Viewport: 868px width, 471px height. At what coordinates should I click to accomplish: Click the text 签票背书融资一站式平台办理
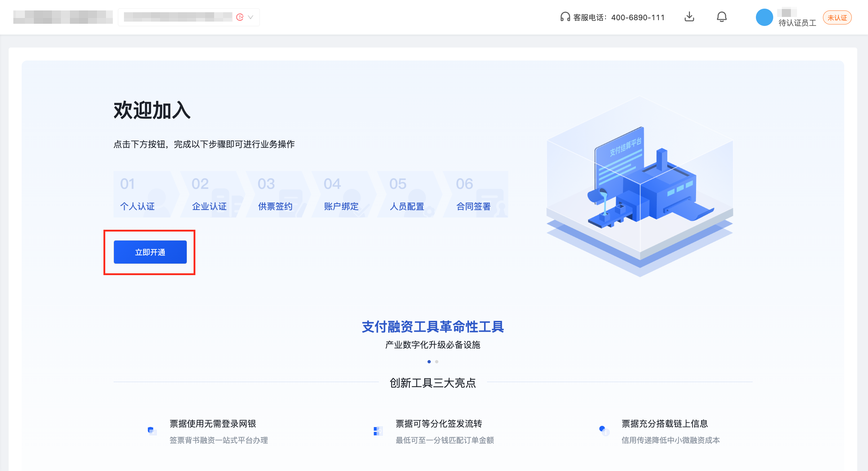pos(219,440)
